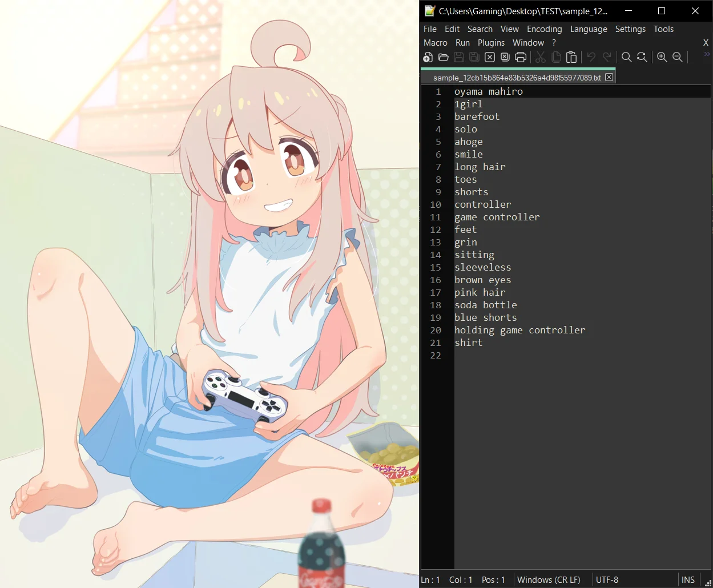Open the Language menu
This screenshot has height=588, width=713.
pyautogui.click(x=589, y=29)
